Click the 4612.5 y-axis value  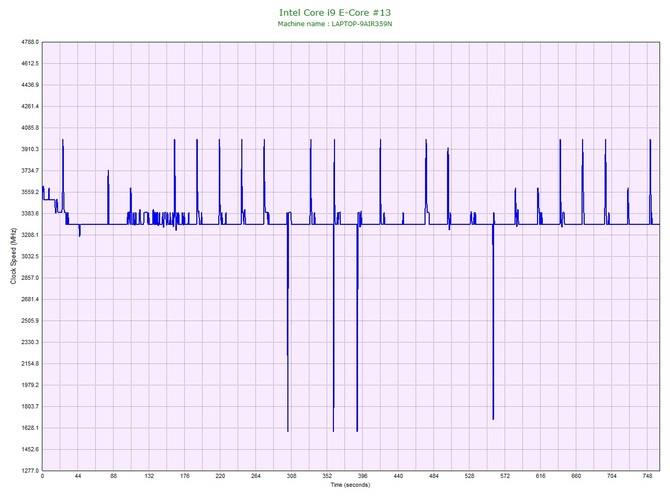coord(30,63)
